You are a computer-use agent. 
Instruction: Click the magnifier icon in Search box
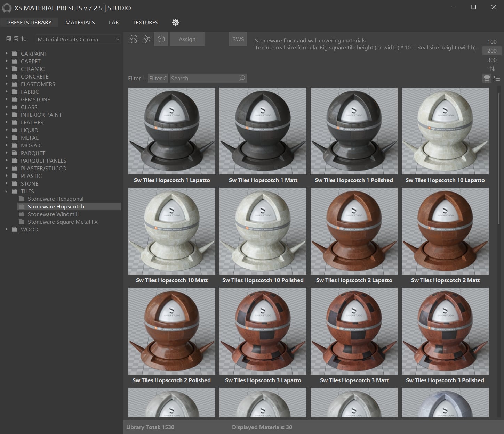click(x=242, y=78)
